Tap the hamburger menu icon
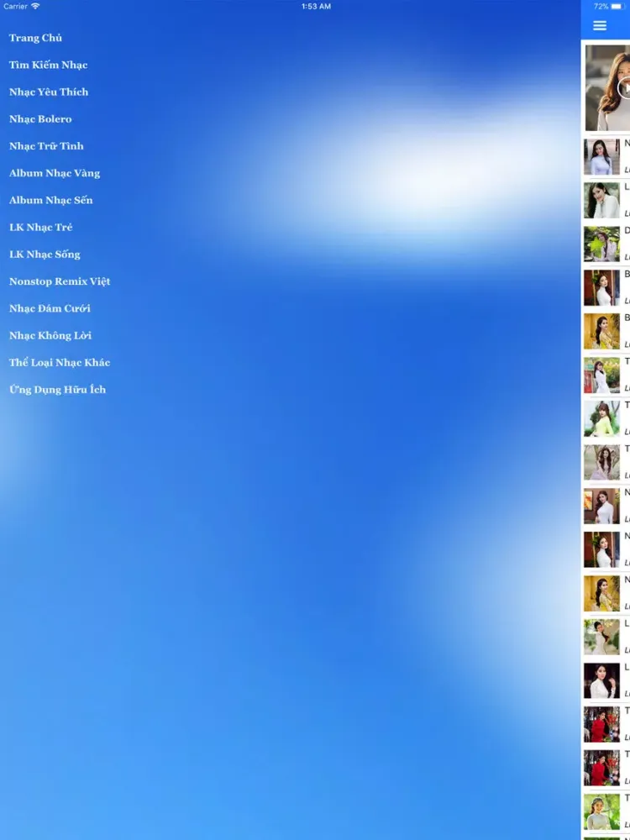630x840 pixels. point(600,26)
